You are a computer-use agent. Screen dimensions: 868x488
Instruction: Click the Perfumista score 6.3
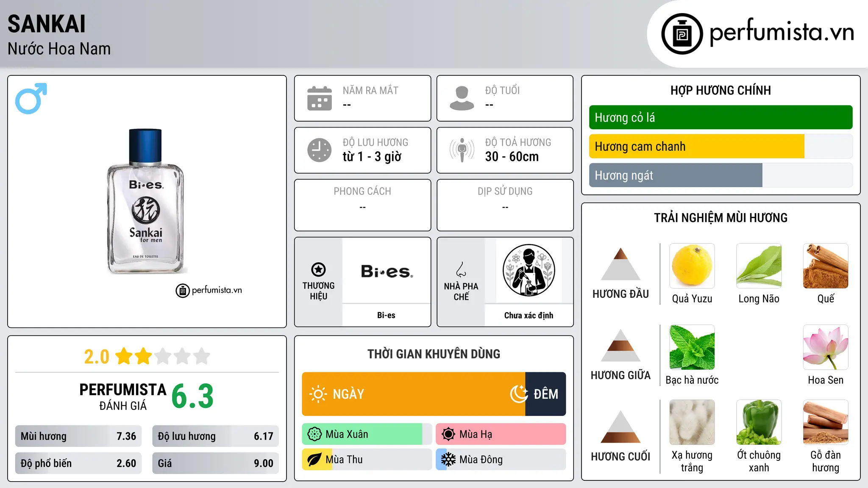click(x=192, y=396)
